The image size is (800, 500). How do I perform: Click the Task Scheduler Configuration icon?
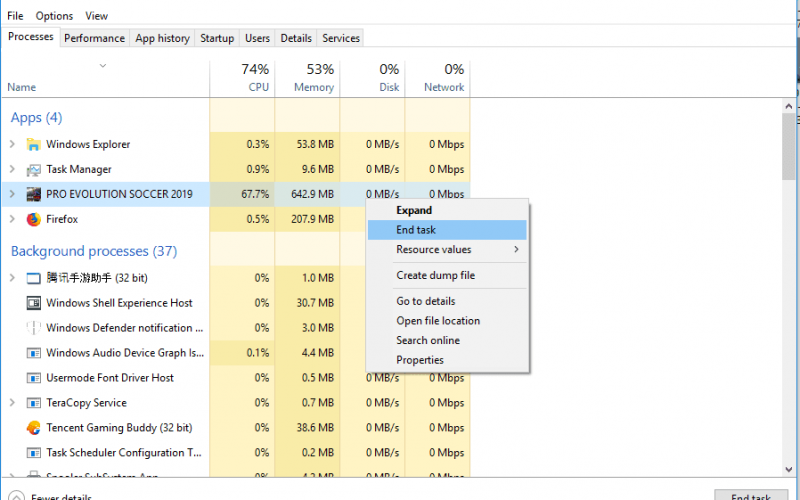coord(33,453)
